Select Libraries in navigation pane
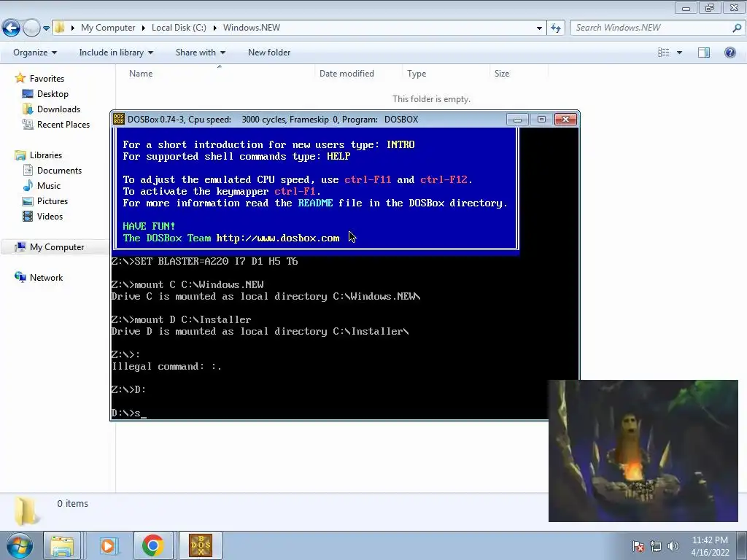Image resolution: width=747 pixels, height=560 pixels. [x=39, y=155]
